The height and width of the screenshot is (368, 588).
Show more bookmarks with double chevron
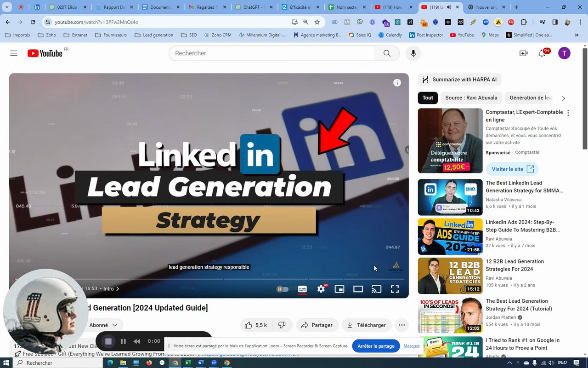click(x=577, y=35)
